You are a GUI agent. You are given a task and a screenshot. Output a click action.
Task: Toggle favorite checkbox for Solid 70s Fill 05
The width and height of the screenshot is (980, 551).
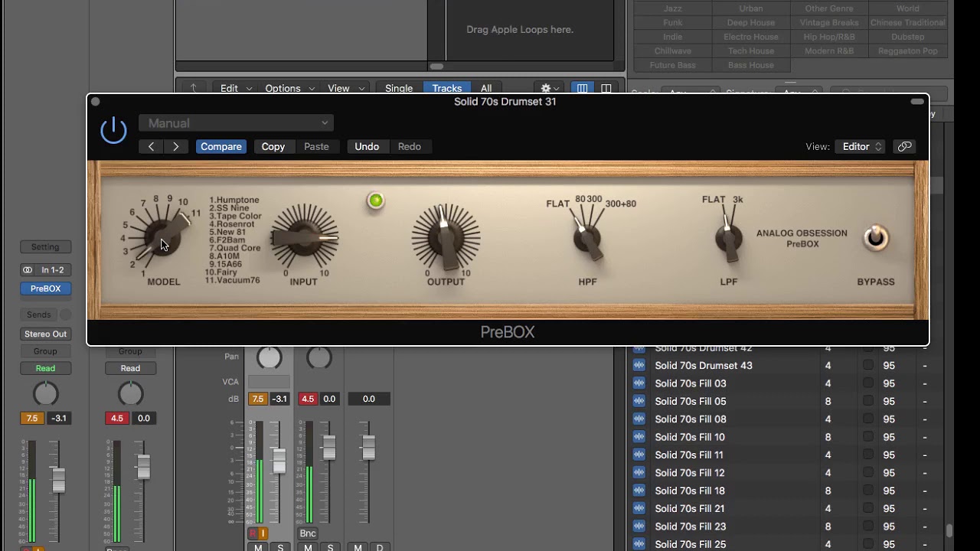[867, 401]
